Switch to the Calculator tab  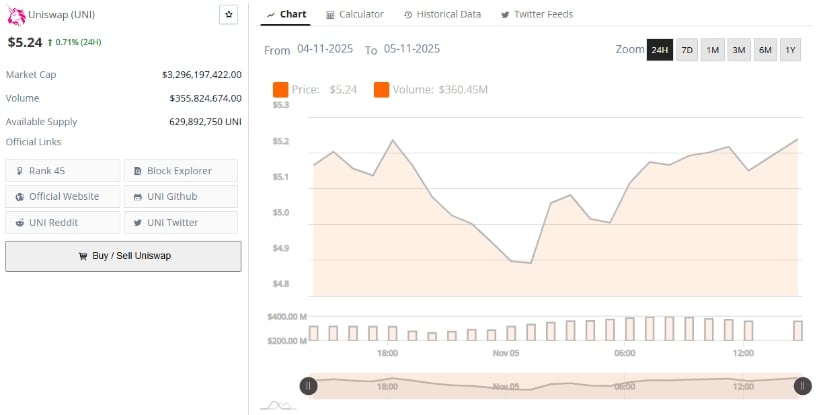click(355, 14)
